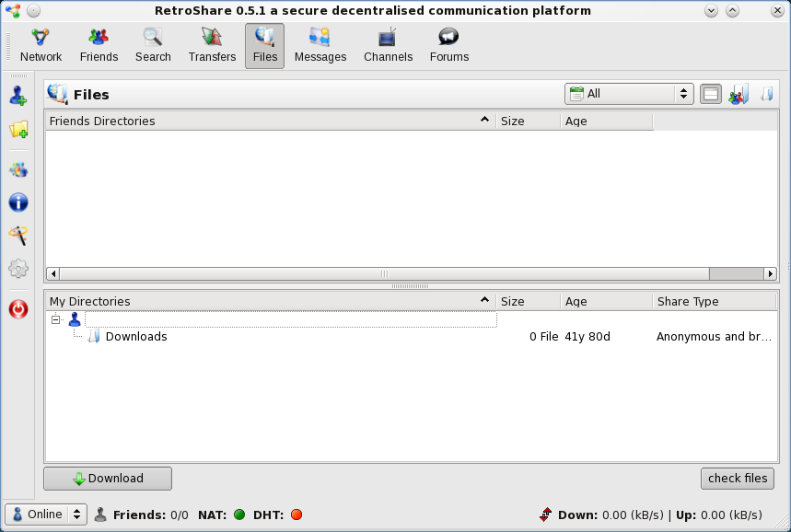Viewport: 791px width, 532px height.
Task: Sort My Directories by Age column
Action: click(x=607, y=302)
